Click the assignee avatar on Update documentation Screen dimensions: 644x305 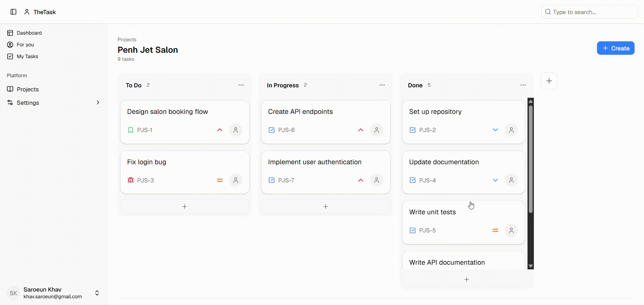(x=511, y=180)
